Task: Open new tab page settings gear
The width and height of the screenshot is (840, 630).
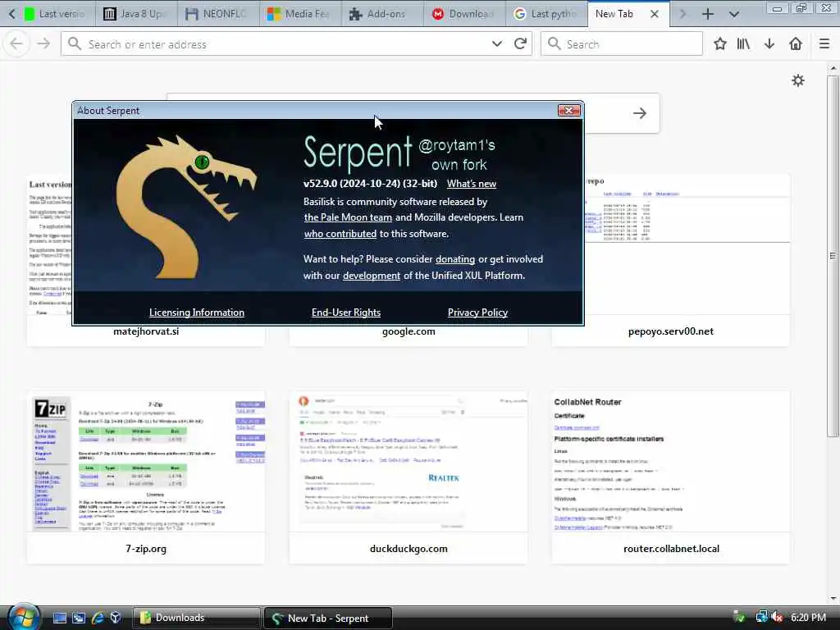Action: coord(798,80)
